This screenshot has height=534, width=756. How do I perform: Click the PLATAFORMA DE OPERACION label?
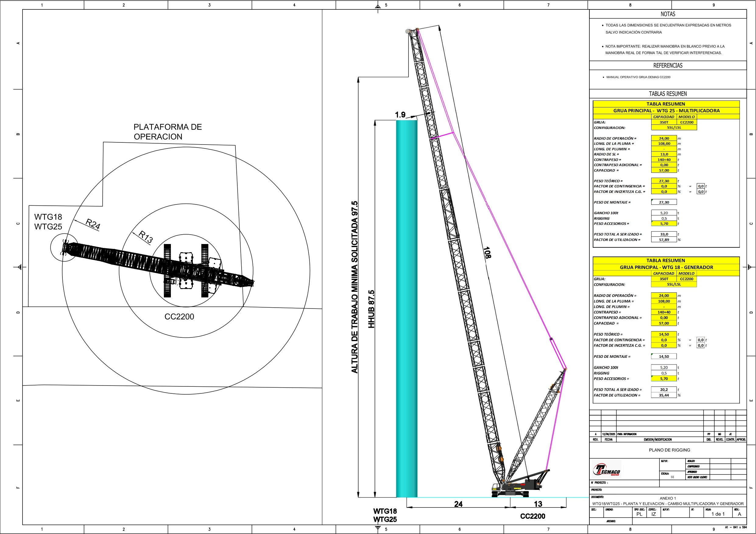tap(167, 132)
